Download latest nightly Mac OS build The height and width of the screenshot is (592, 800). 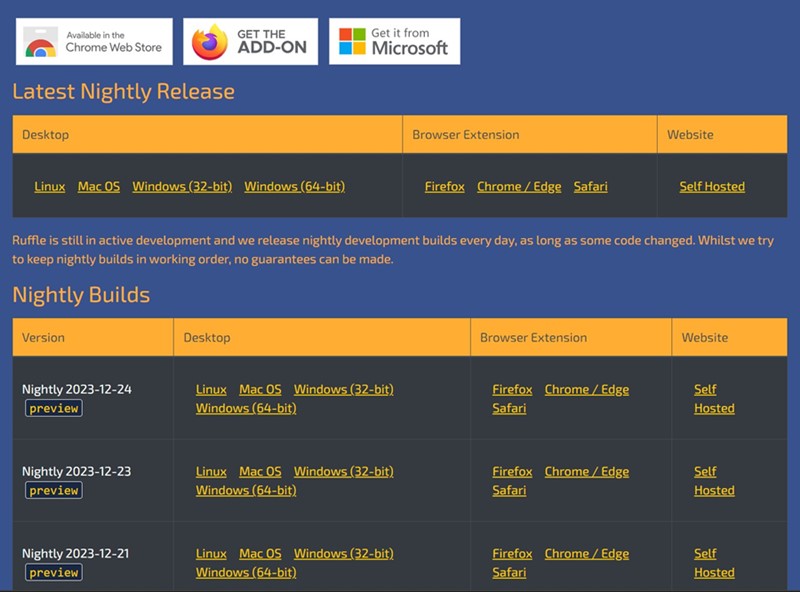(99, 186)
